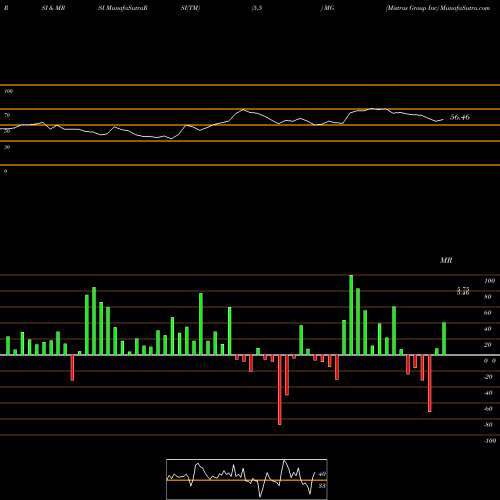Image resolution: width=500 pixels, height=500 pixels.
Task: Click the 'SI MunafaSutraR' header text
Action: click(123, 8)
